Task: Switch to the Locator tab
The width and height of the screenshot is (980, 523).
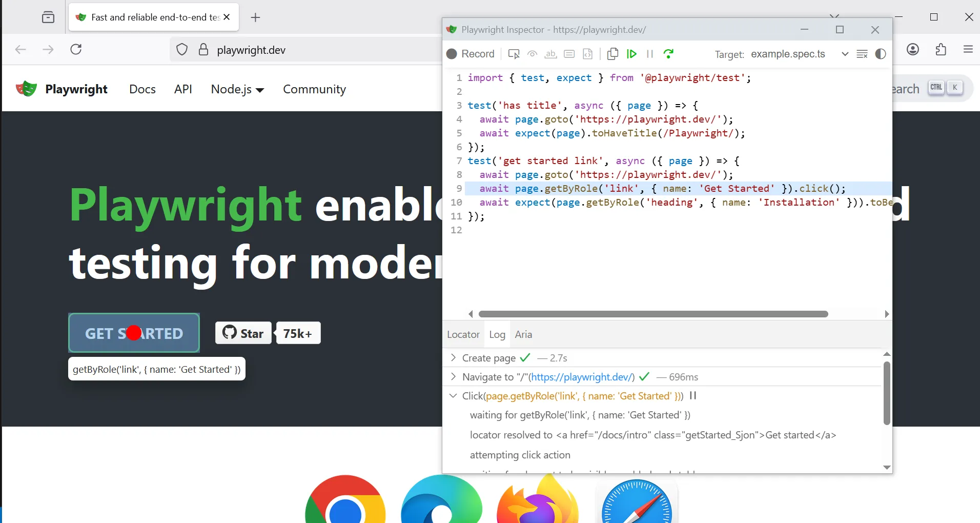Action: pyautogui.click(x=463, y=334)
